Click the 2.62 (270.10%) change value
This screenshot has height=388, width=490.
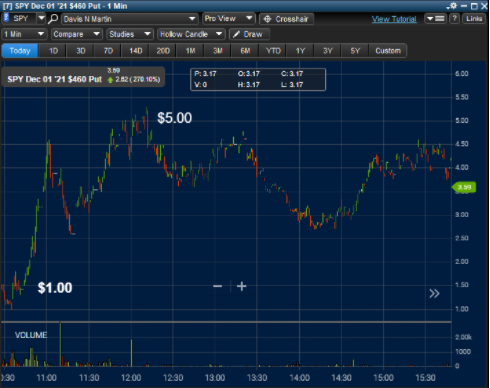tap(138, 79)
